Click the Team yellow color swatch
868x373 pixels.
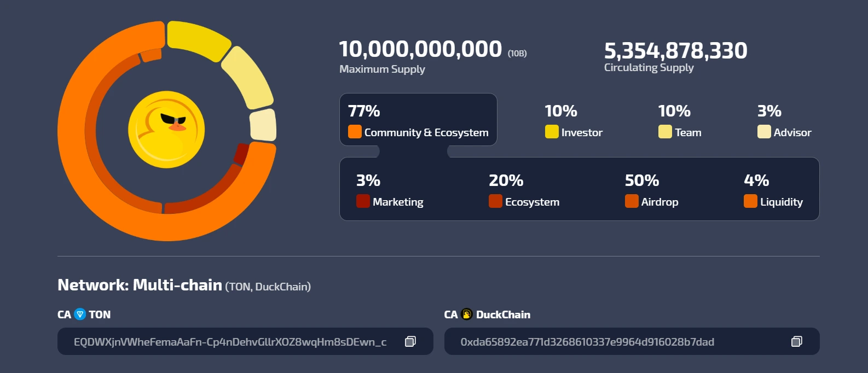click(x=665, y=132)
